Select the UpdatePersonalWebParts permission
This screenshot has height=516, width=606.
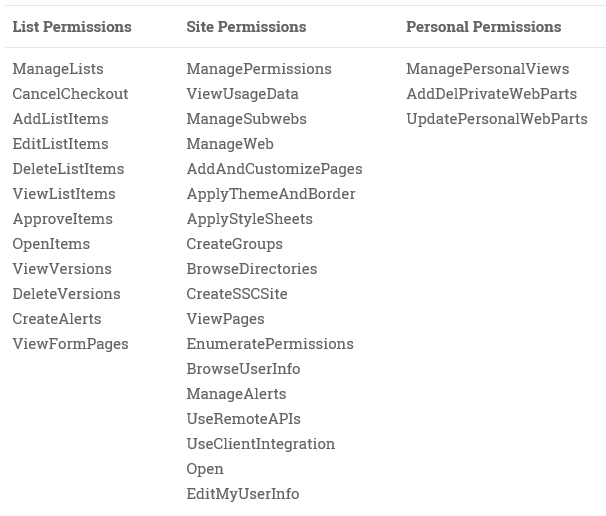497,119
